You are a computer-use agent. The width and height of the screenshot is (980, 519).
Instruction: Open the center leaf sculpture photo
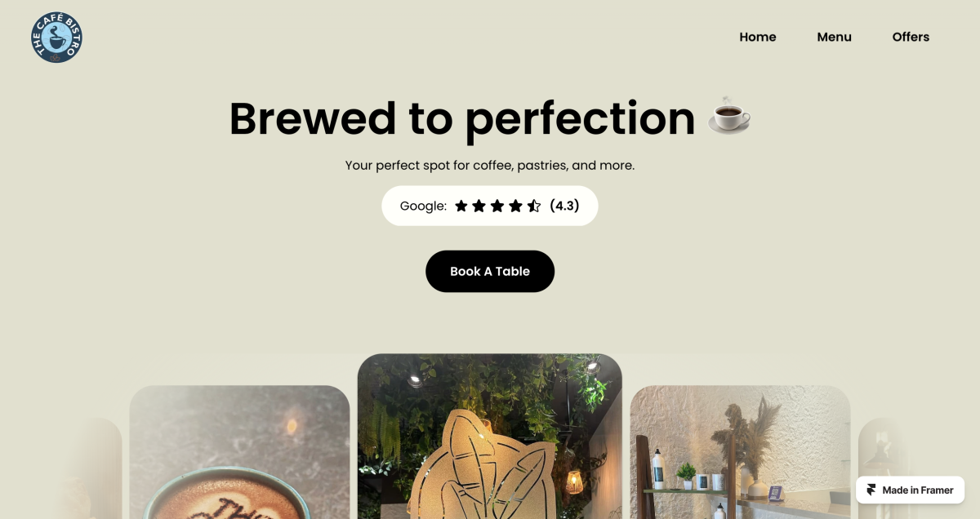(x=490, y=437)
